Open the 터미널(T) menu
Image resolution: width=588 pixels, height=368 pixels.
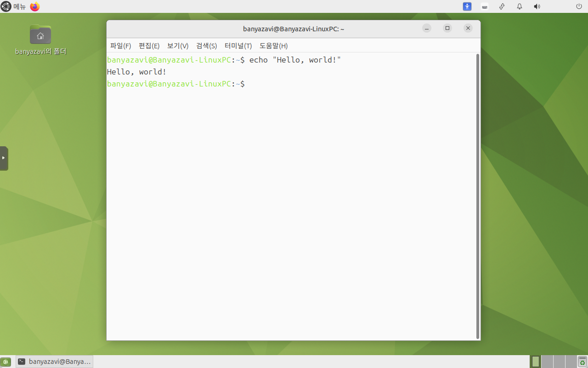238,46
